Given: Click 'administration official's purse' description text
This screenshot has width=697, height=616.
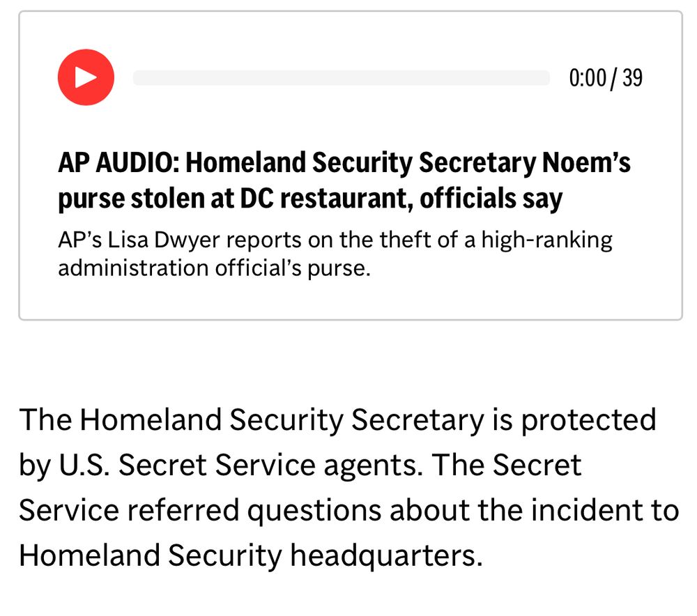Looking at the screenshot, I should (213, 268).
